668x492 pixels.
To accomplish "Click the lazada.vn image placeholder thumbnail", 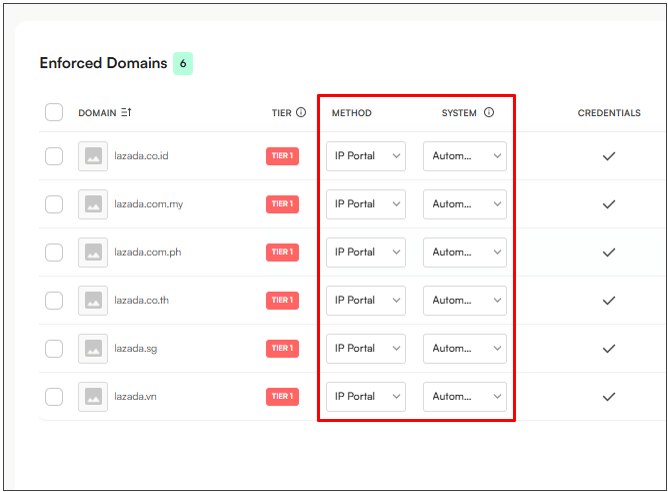I will [x=93, y=397].
